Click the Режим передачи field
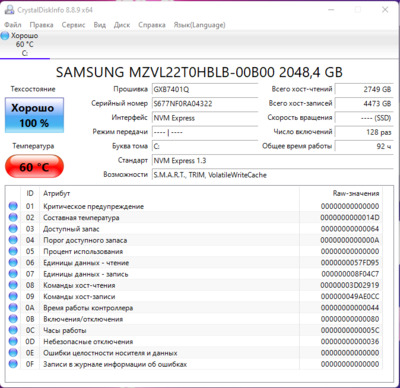 click(205, 132)
